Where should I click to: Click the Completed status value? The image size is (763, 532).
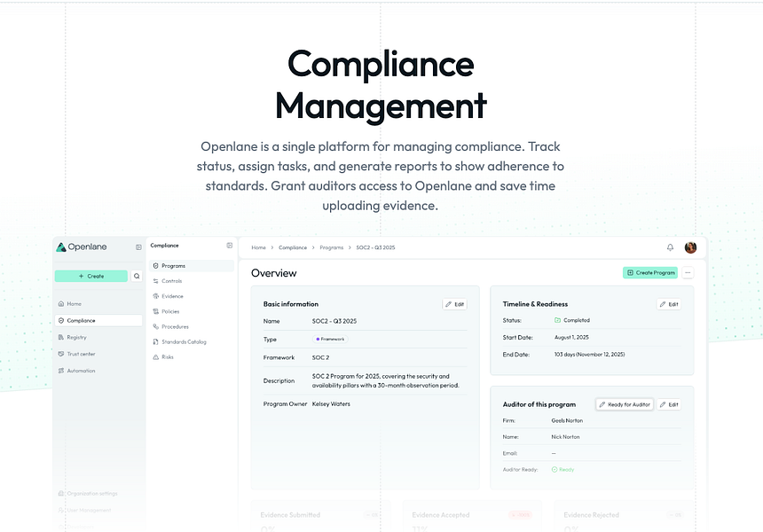pyautogui.click(x=572, y=320)
